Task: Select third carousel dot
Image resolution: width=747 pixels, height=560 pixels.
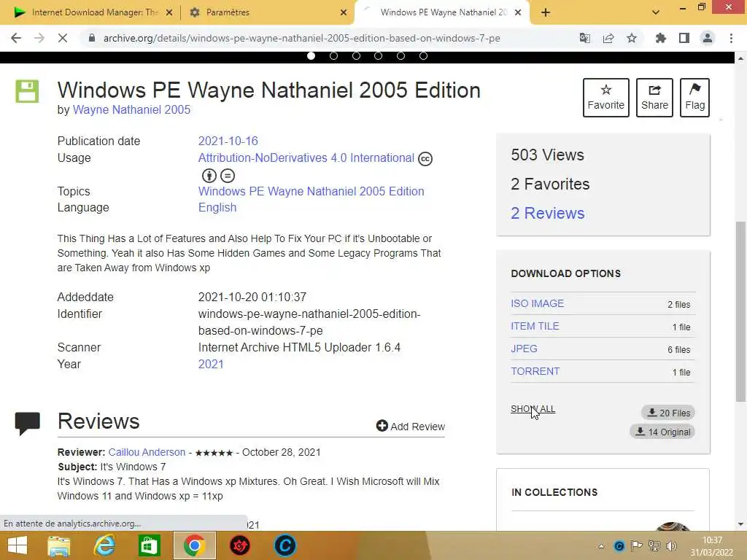Action: point(356,55)
